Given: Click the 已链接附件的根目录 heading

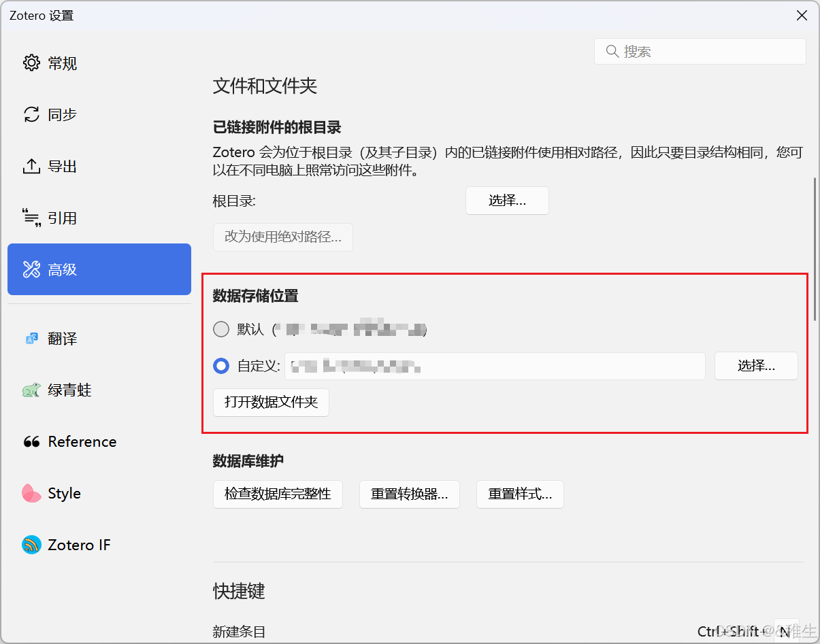Looking at the screenshot, I should [277, 127].
